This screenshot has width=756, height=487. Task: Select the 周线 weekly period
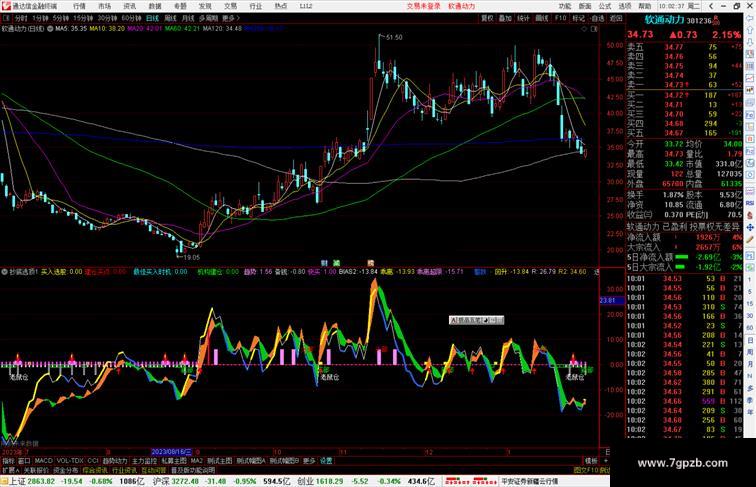click(170, 18)
